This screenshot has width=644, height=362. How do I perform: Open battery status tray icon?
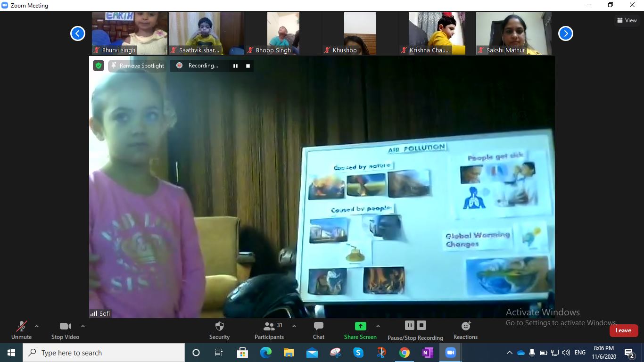tap(544, 353)
